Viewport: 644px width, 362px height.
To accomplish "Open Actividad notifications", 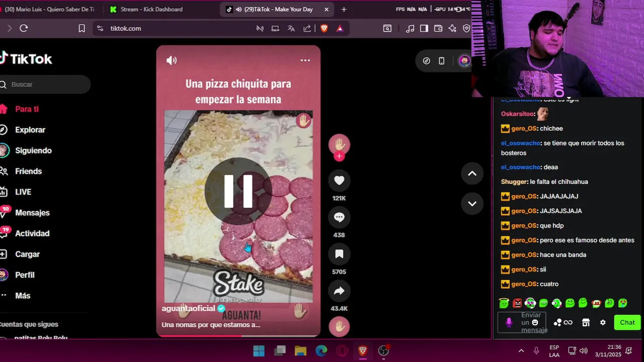I will pyautogui.click(x=32, y=233).
